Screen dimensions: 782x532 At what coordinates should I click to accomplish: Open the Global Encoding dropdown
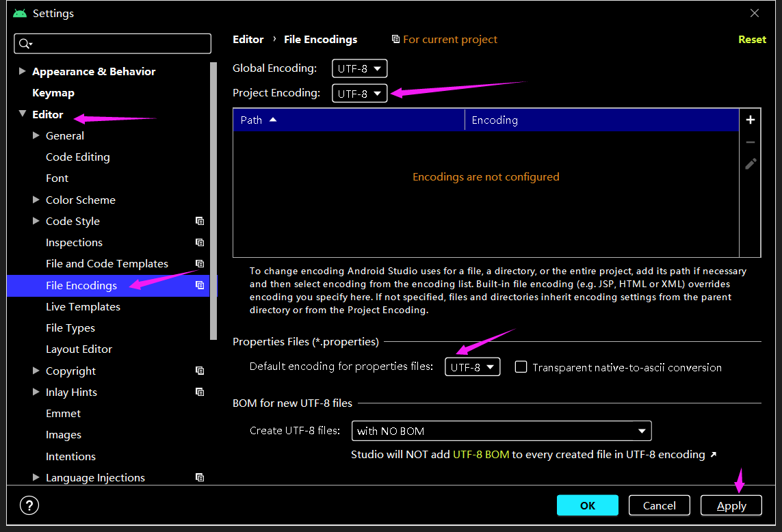[360, 68]
